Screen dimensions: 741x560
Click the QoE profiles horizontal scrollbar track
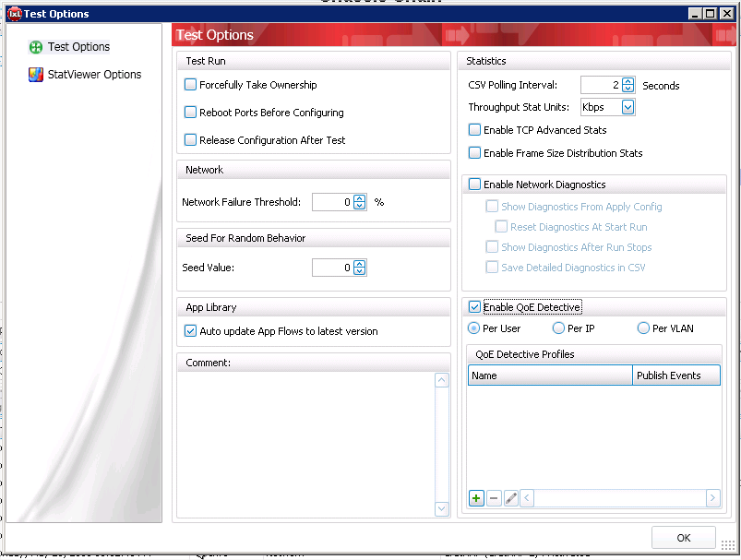[620, 498]
